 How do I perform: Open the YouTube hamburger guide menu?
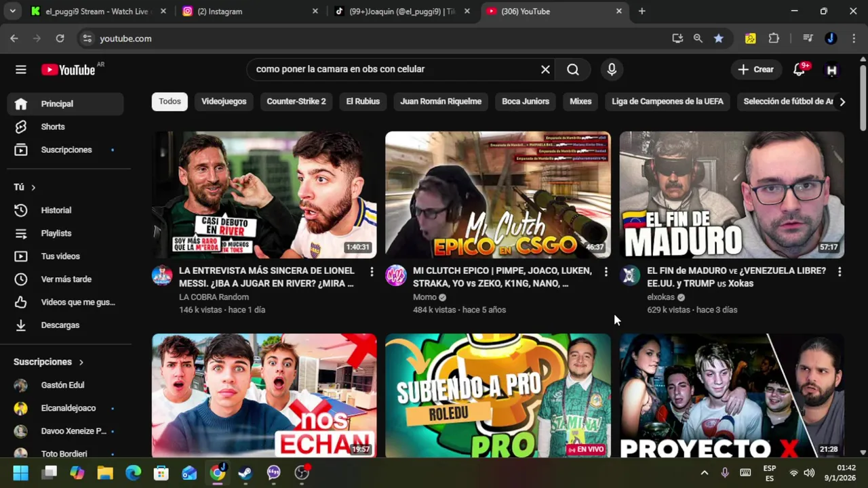pos(21,70)
